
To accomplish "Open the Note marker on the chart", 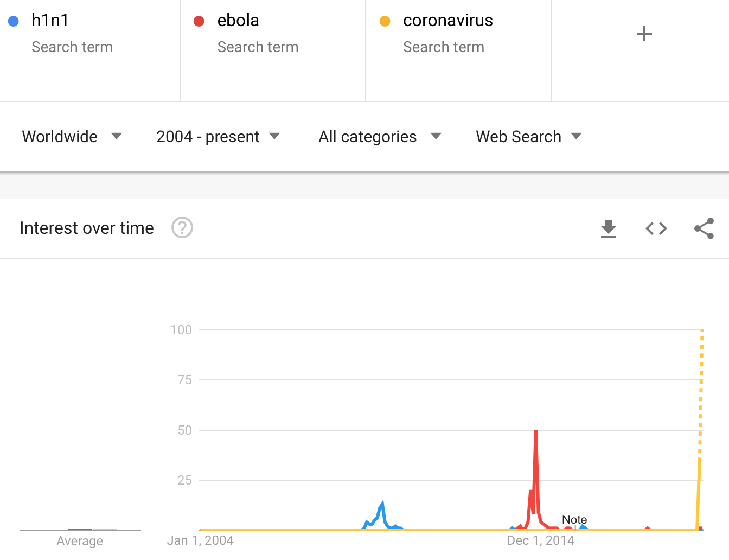I will [574, 520].
